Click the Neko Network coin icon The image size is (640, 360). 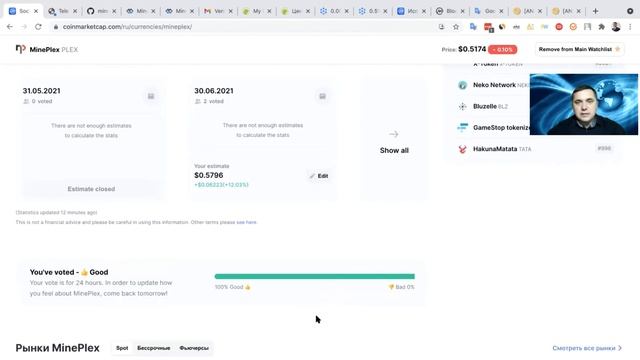[x=462, y=85]
